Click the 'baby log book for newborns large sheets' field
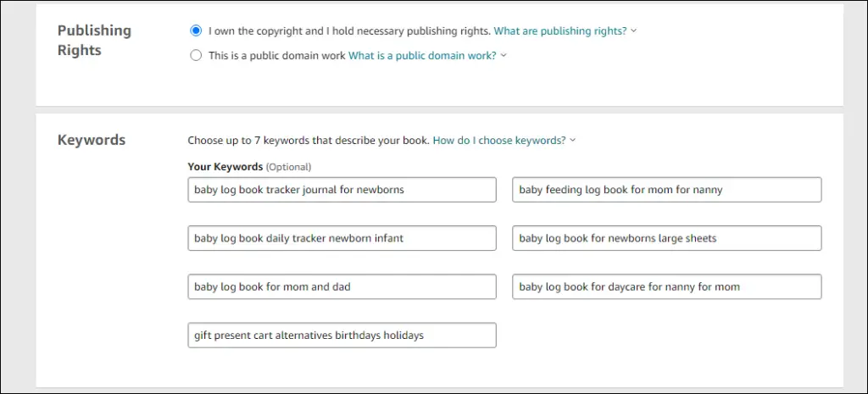868x394 pixels. 667,238
